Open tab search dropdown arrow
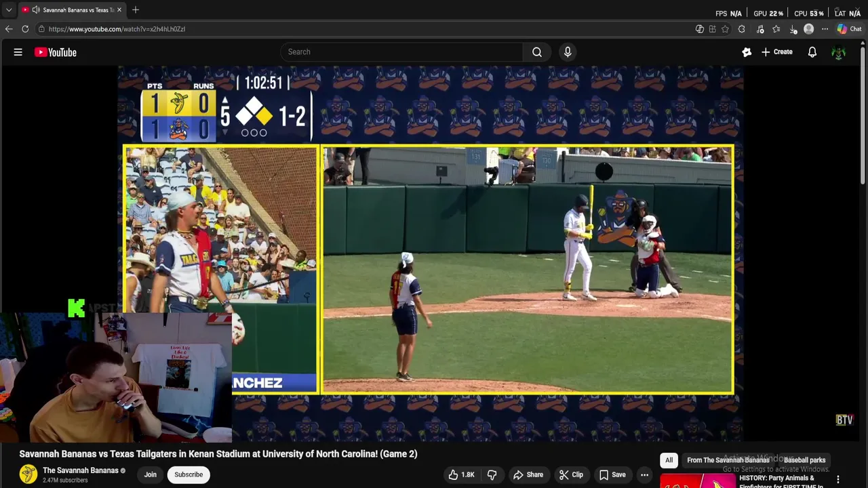 coord(9,9)
